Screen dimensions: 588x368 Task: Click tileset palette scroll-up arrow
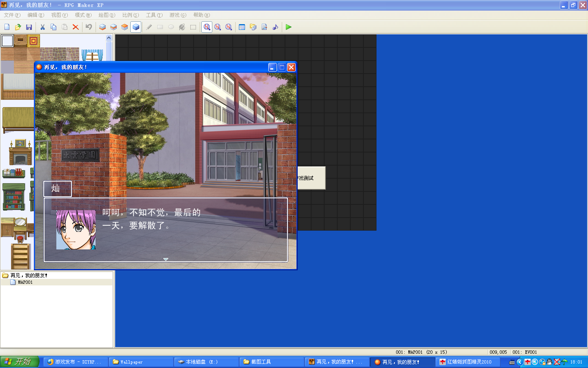[109, 38]
